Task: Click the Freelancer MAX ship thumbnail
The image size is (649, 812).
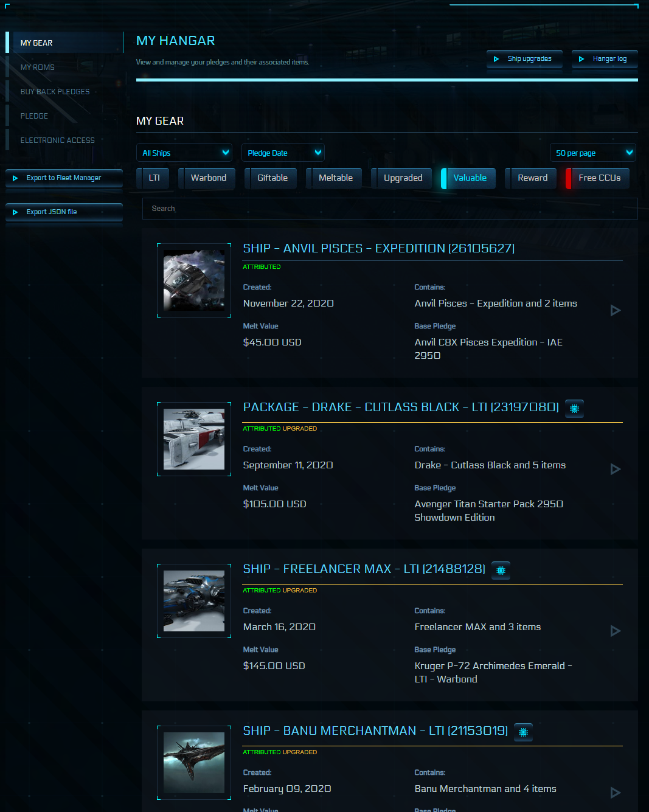Action: coord(194,601)
